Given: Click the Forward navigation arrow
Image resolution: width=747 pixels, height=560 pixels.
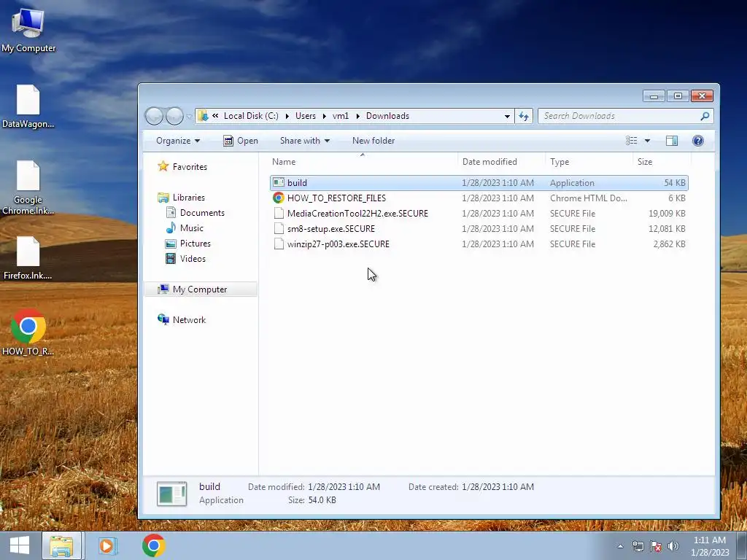Looking at the screenshot, I should (174, 116).
